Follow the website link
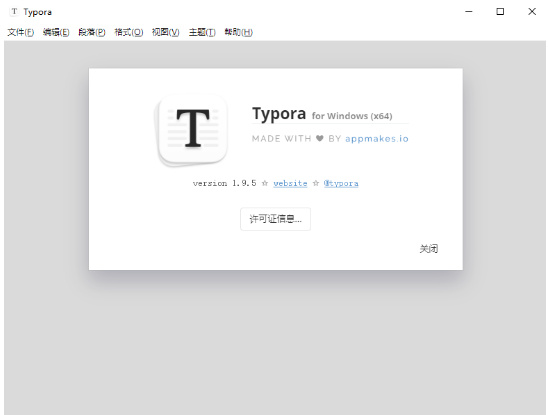The width and height of the screenshot is (548, 415). click(x=290, y=183)
